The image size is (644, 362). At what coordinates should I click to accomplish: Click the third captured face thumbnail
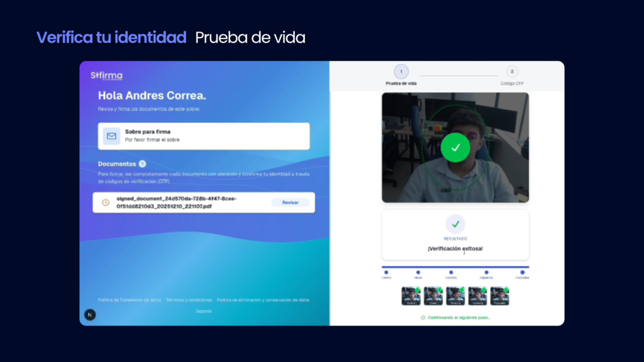click(455, 296)
